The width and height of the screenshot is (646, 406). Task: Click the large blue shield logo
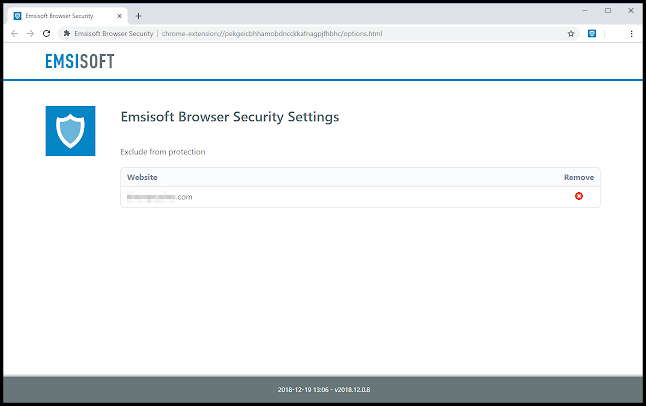(70, 130)
